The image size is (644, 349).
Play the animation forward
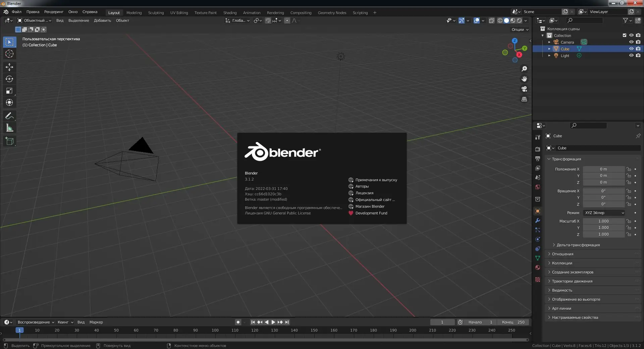273,322
